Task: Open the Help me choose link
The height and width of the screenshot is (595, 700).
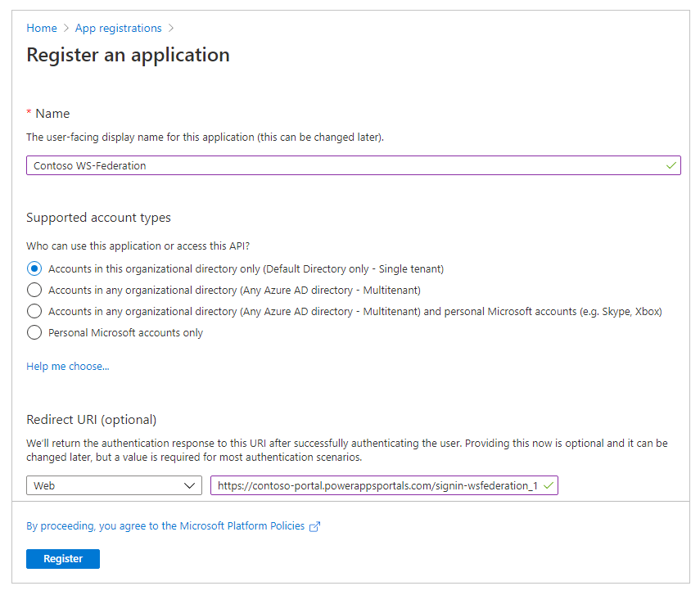Action: 67,366
